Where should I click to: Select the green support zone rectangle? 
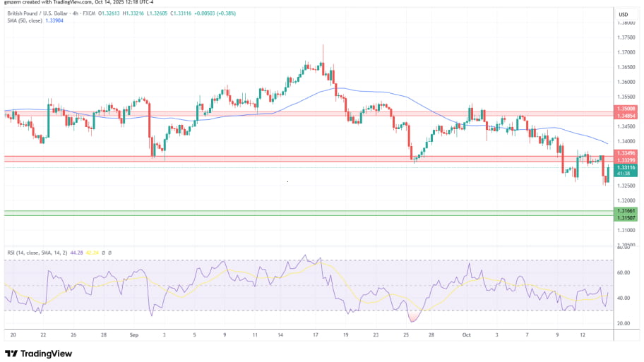point(282,212)
